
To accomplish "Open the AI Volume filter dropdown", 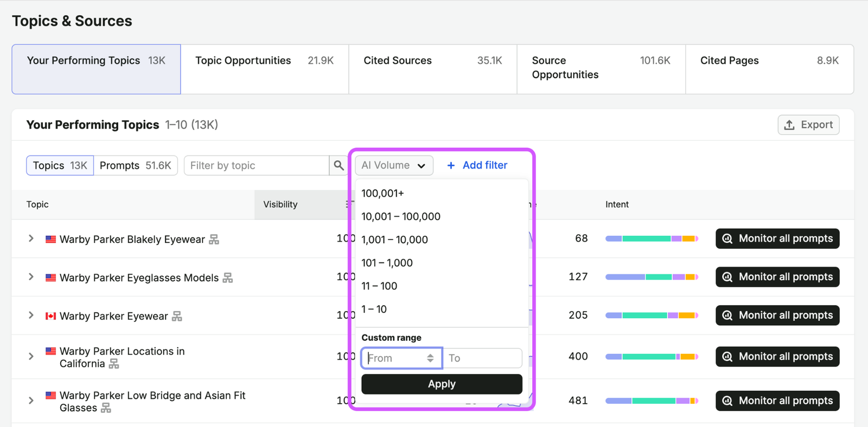I will pos(394,165).
